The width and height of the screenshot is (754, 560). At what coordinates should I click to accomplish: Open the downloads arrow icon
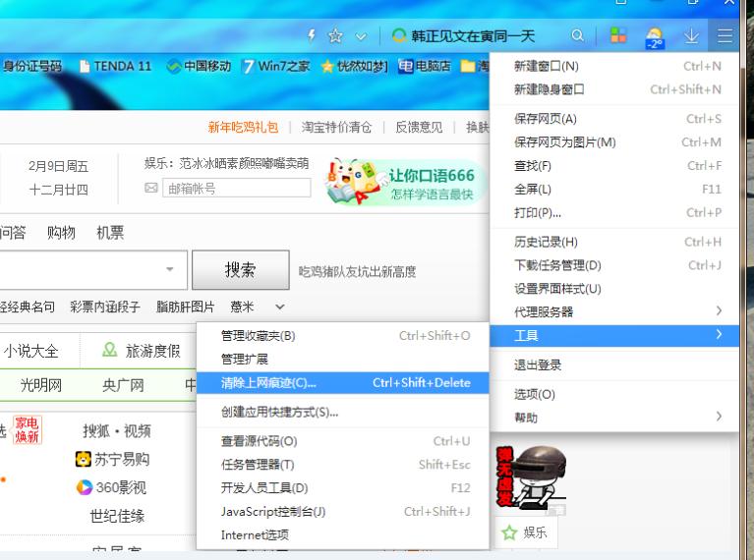[691, 35]
